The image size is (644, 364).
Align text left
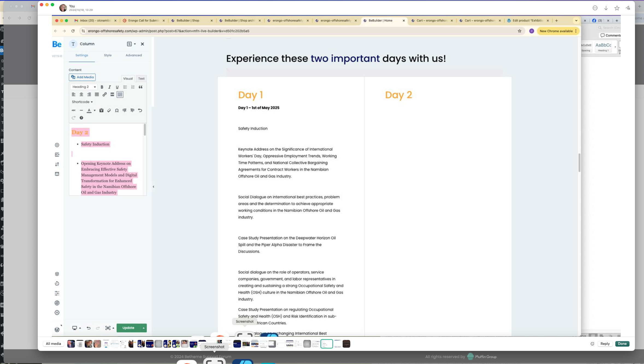click(x=73, y=94)
